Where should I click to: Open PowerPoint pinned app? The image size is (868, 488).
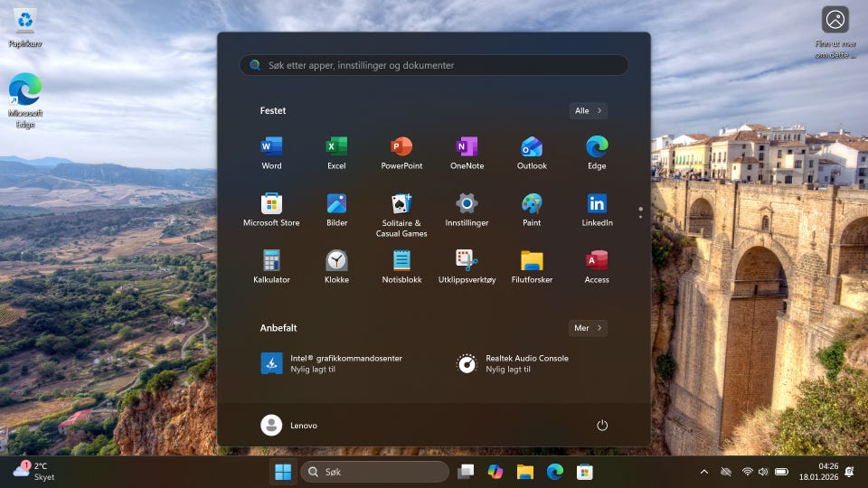coord(401,153)
